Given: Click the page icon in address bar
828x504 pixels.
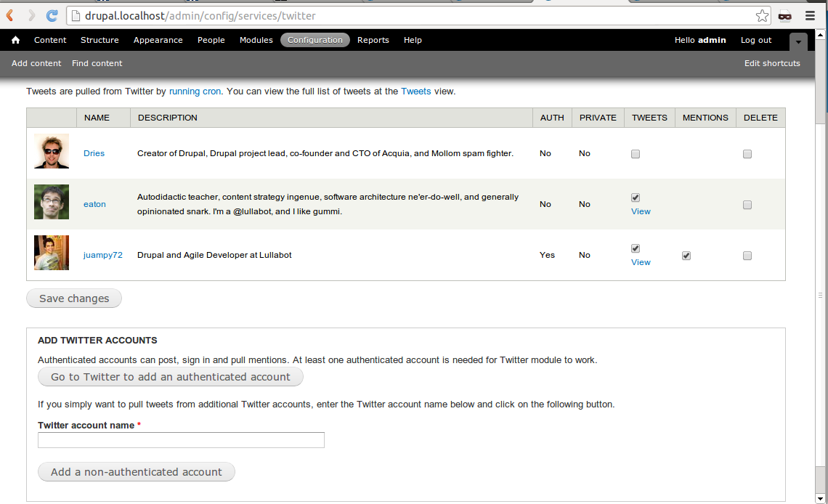Looking at the screenshot, I should tap(76, 16).
